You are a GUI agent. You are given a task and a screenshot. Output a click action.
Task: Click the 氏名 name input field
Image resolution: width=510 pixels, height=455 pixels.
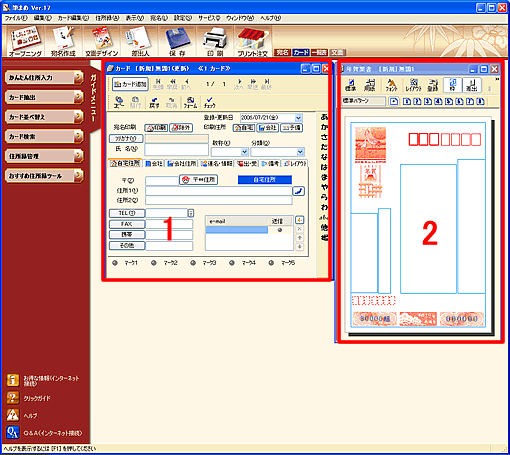point(177,150)
